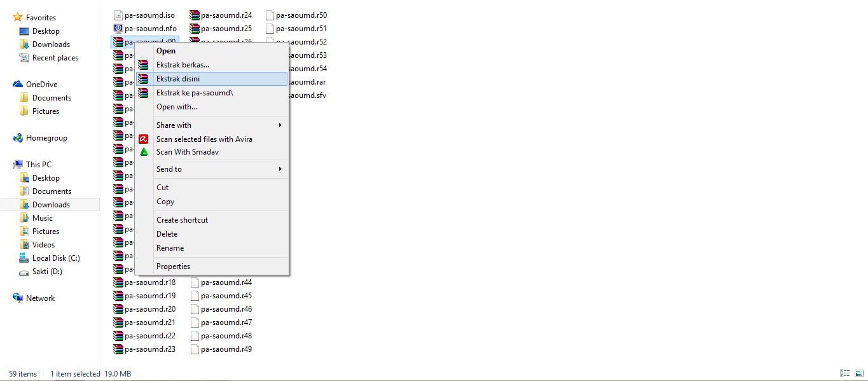This screenshot has width=868, height=381.
Task: Select file pa-saoumd.r54
Action: click(307, 68)
